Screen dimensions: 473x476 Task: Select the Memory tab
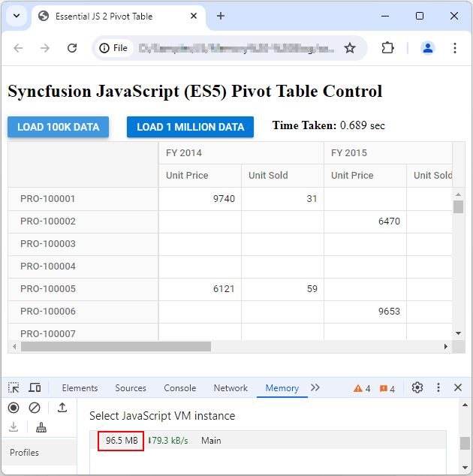[282, 388]
